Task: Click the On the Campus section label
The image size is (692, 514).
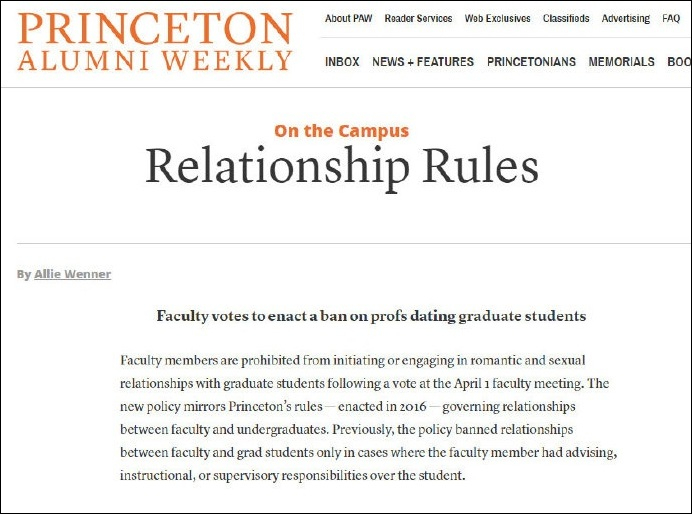Action: [341, 131]
